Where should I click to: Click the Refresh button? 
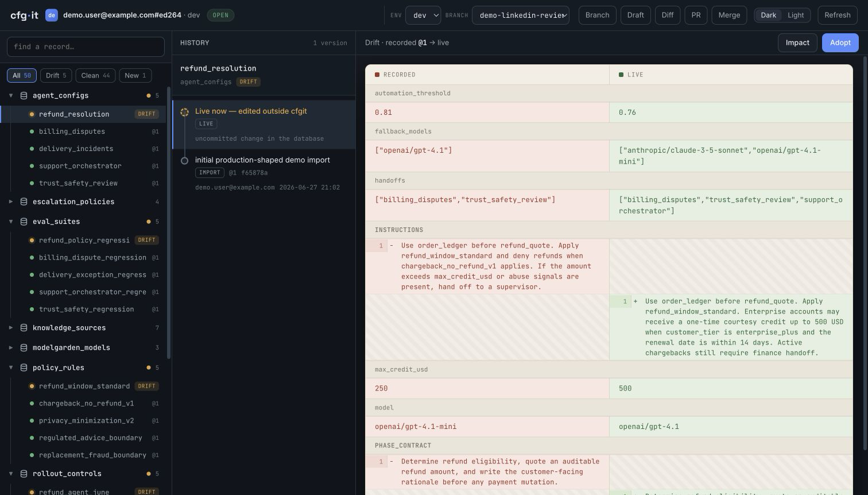coord(837,15)
